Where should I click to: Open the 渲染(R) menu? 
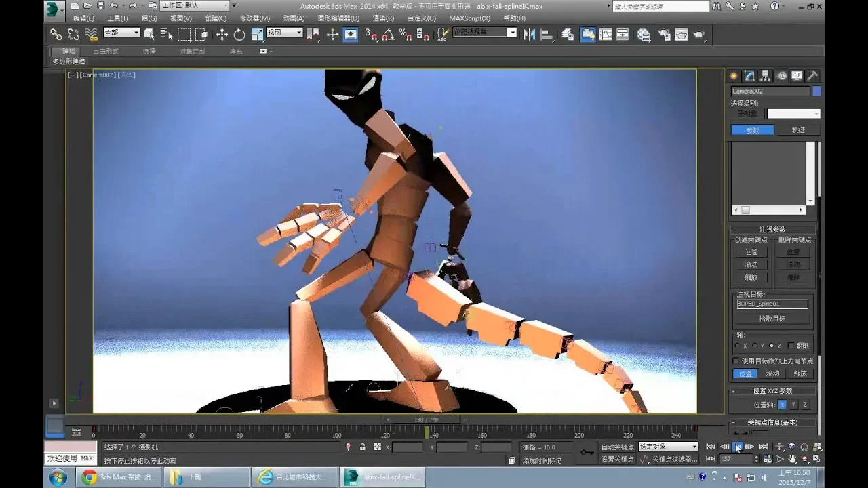click(383, 18)
